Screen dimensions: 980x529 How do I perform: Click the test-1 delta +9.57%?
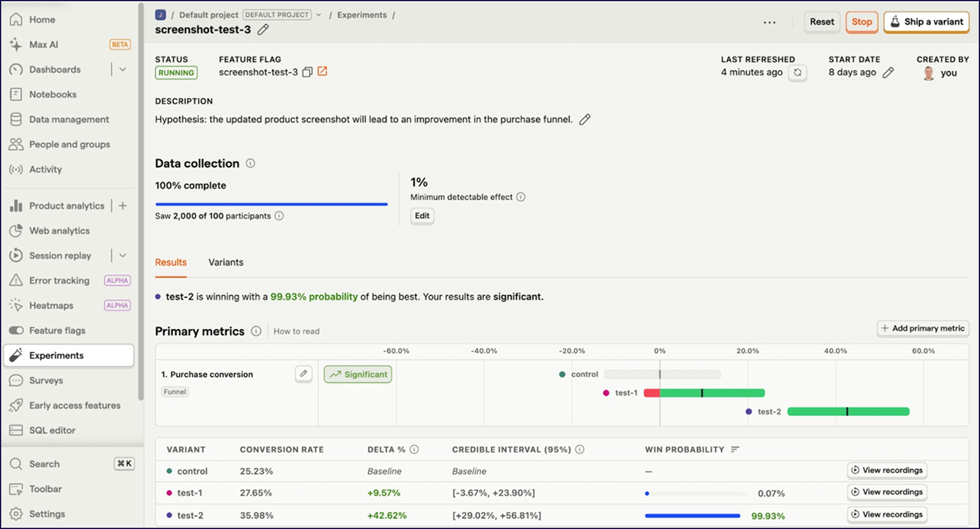383,493
